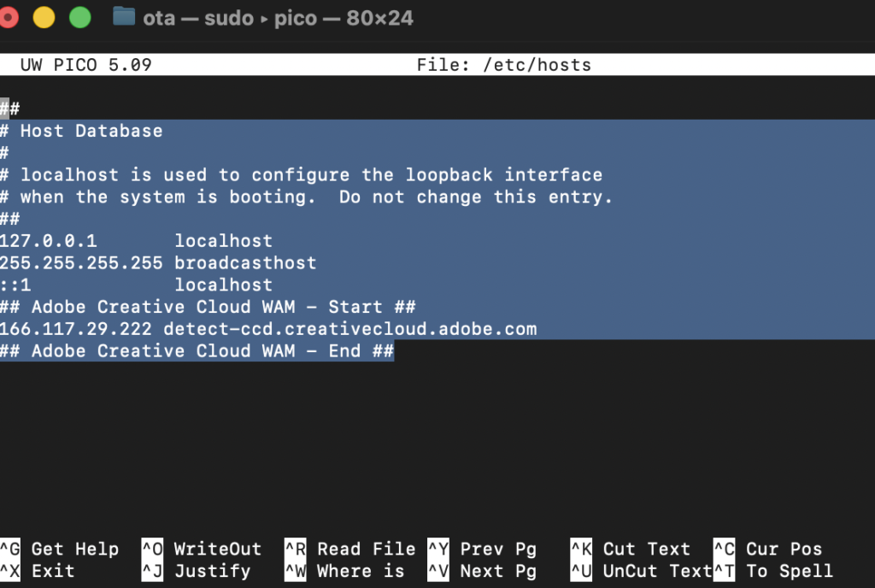
Task: Click the ^C Cur Pos command
Action: click(x=767, y=549)
